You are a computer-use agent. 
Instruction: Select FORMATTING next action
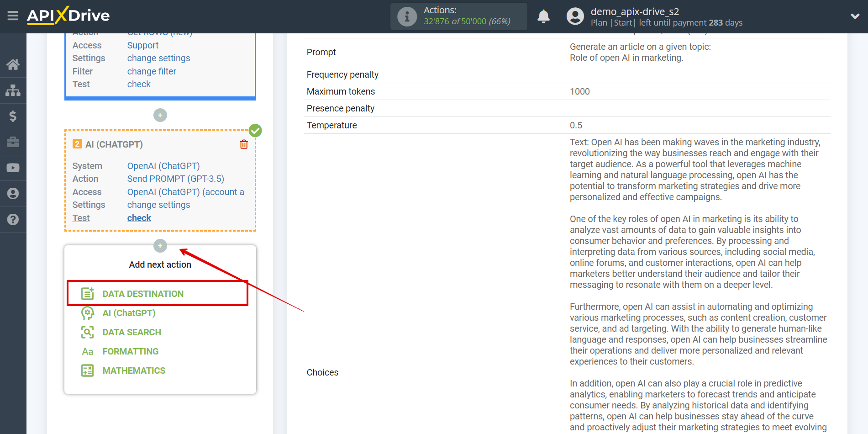click(131, 351)
